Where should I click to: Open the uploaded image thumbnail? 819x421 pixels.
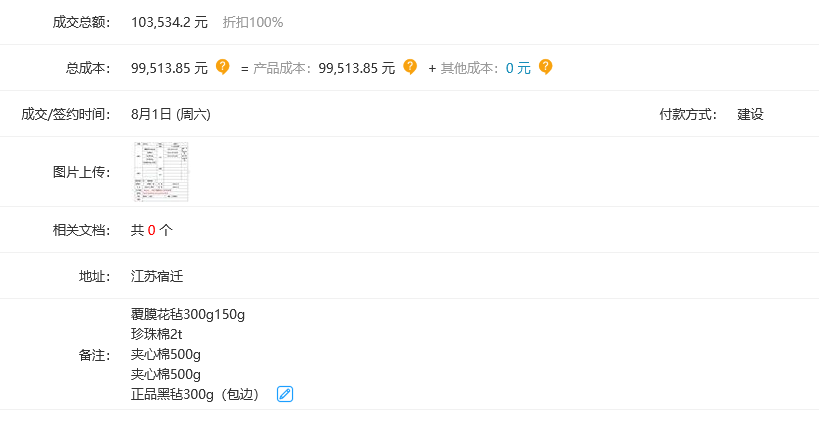(160, 171)
